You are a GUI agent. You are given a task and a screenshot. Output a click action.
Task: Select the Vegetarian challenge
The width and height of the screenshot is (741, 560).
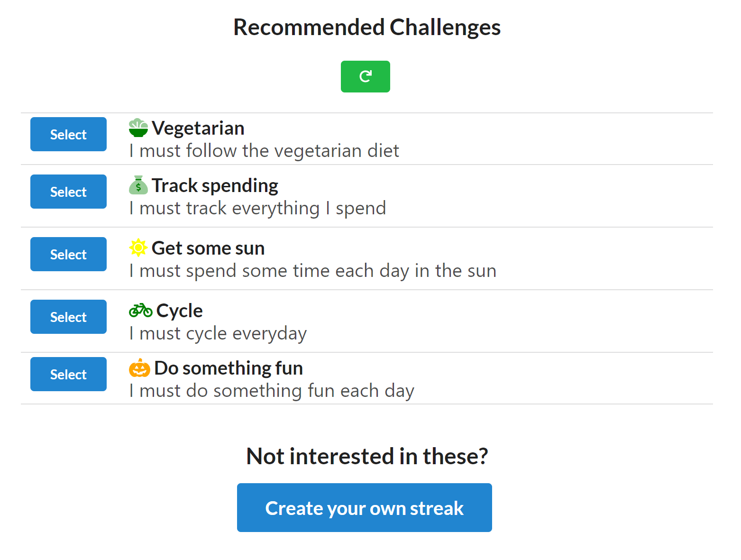68,134
